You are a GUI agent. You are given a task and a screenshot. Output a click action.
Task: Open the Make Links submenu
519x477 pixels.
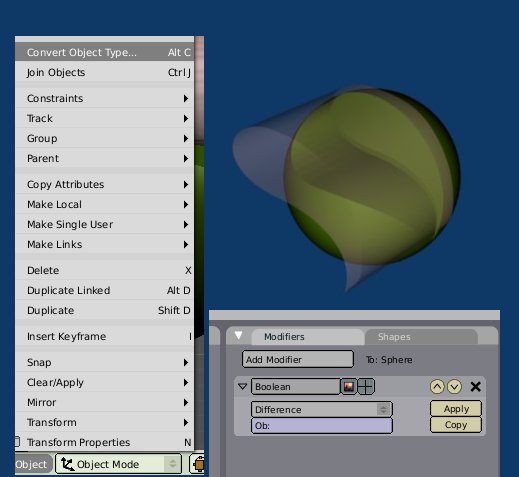[105, 244]
